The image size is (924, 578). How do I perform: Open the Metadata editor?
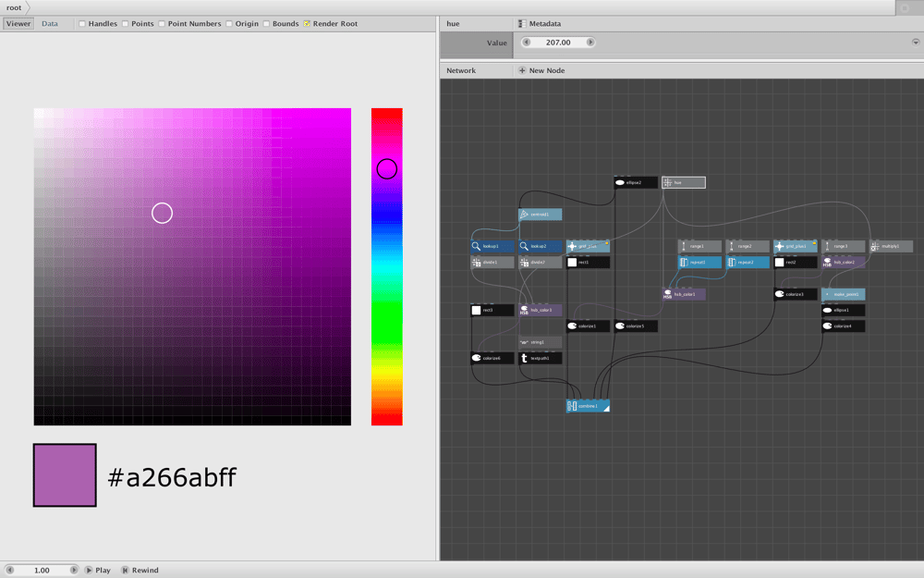point(540,24)
